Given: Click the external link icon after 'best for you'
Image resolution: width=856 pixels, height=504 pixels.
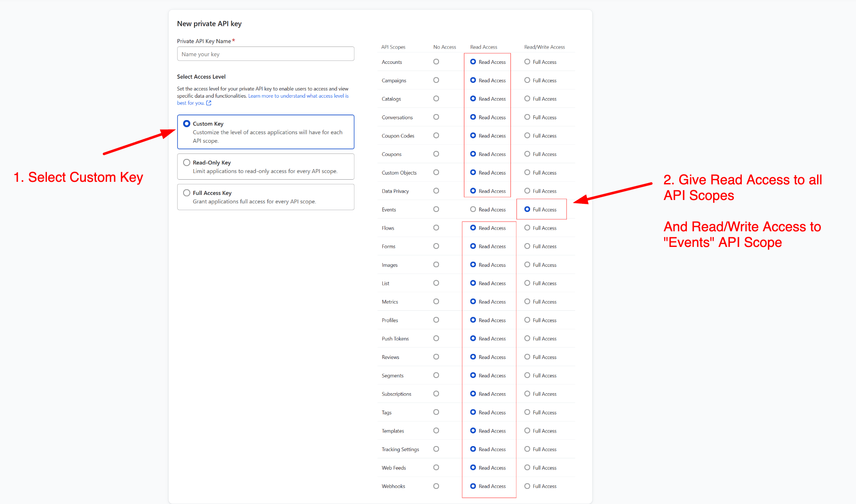Looking at the screenshot, I should [x=209, y=103].
